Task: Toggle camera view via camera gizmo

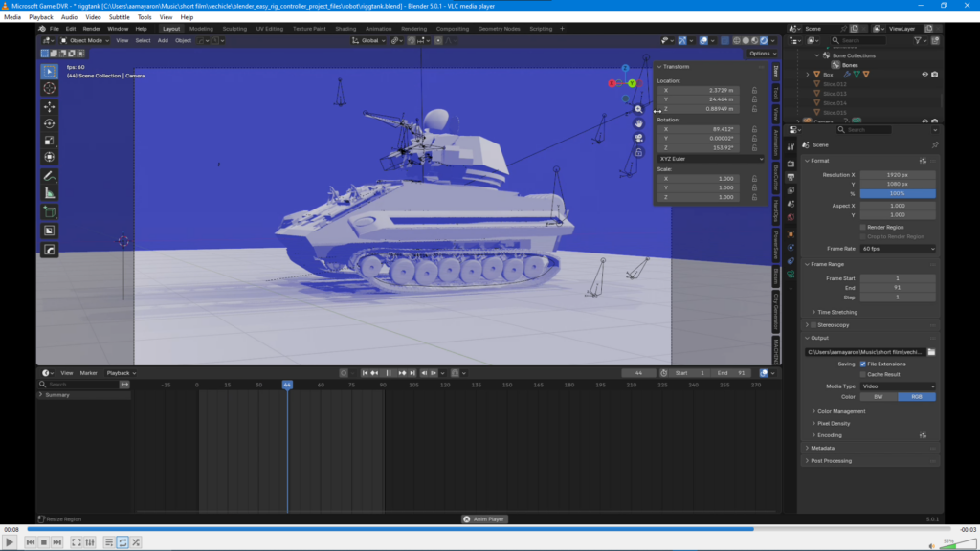Action: pyautogui.click(x=638, y=138)
